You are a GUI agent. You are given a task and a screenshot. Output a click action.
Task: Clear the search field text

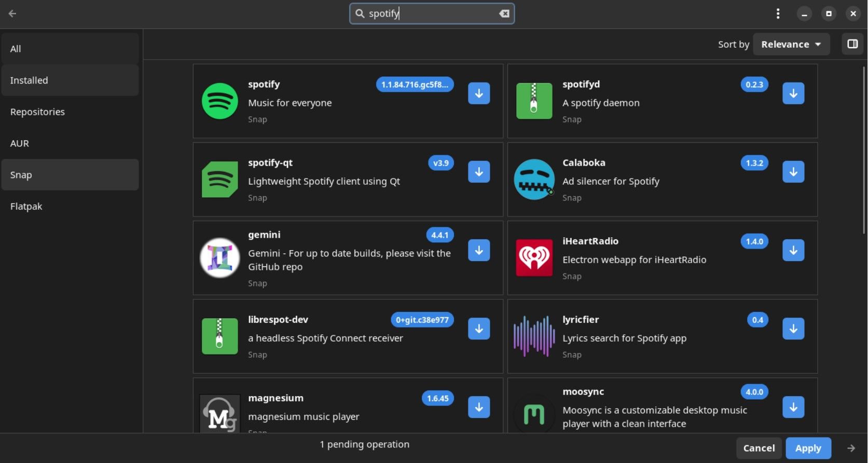click(x=504, y=13)
